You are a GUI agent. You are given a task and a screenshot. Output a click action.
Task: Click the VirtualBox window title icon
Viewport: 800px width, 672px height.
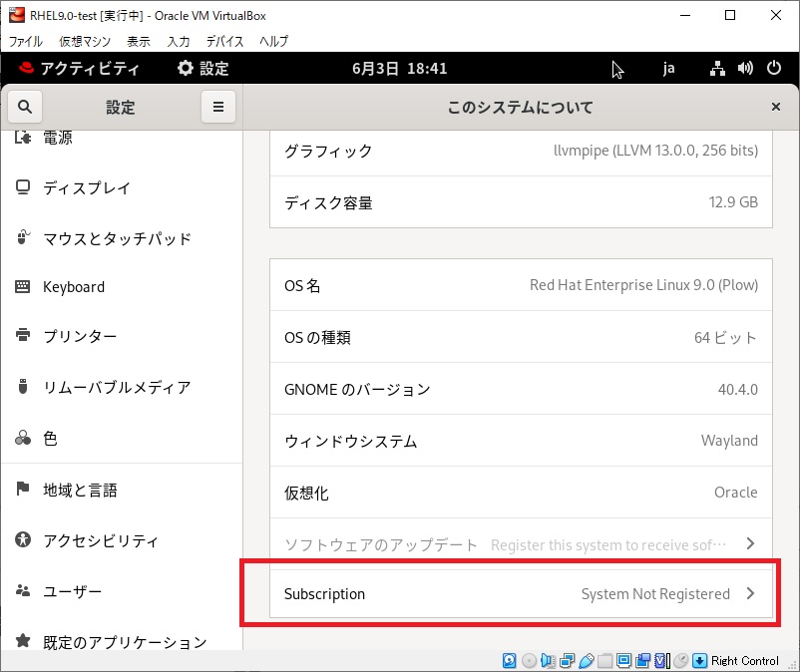[x=17, y=15]
